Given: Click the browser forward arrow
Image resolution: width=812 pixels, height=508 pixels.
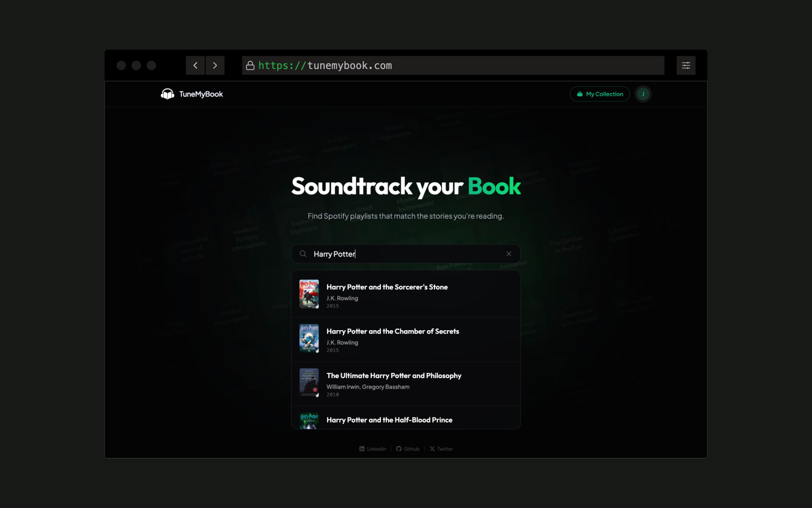Looking at the screenshot, I should point(215,65).
